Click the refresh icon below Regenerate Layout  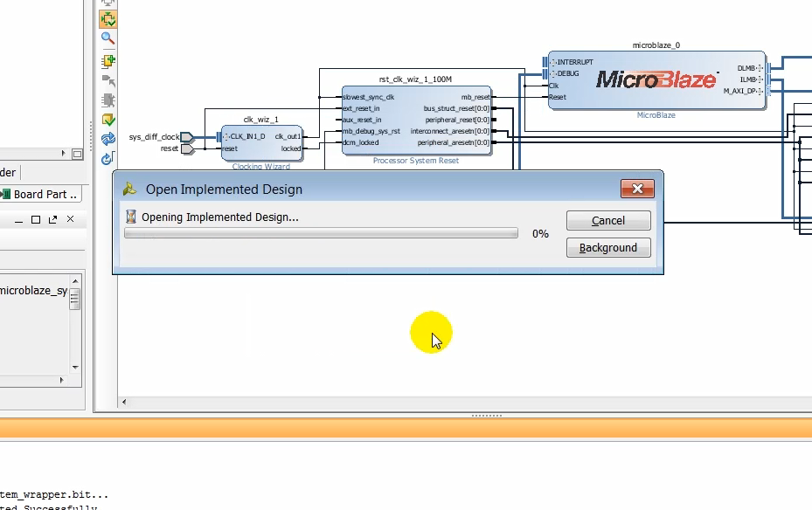coord(108,158)
